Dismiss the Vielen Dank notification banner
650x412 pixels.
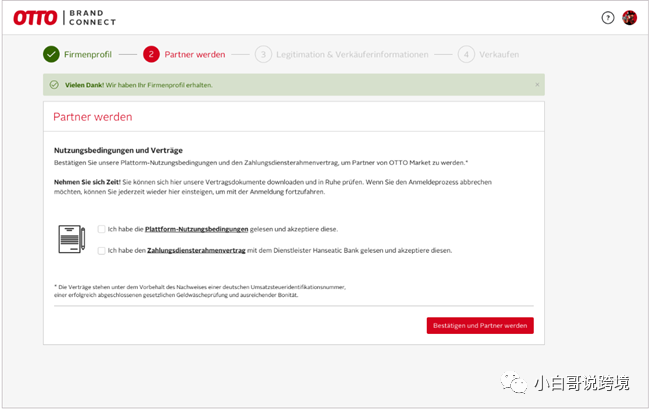click(537, 85)
